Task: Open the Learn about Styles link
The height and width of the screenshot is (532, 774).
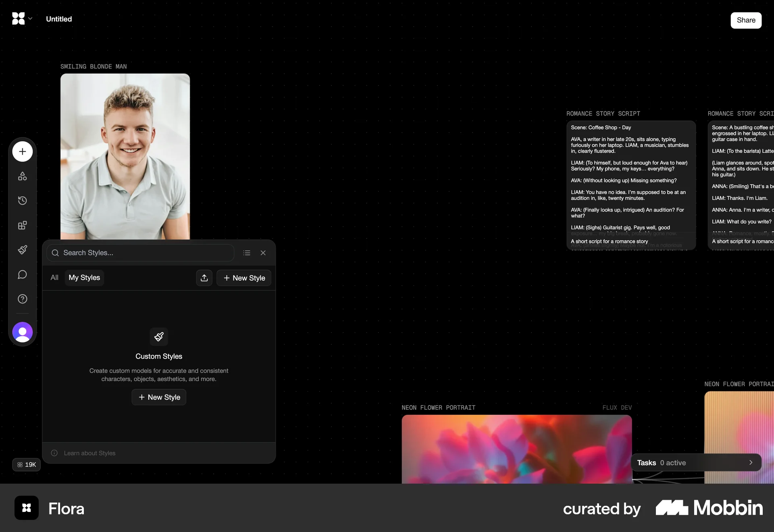Action: 89,453
